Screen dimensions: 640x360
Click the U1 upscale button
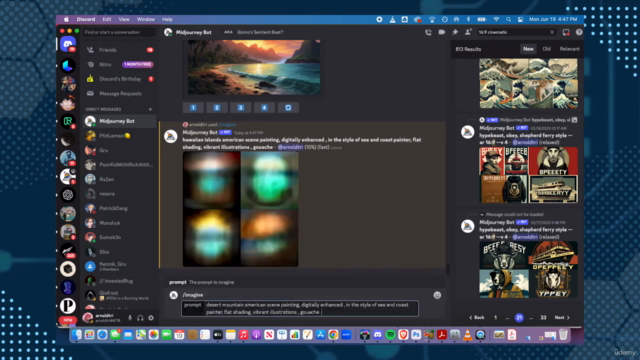[193, 108]
